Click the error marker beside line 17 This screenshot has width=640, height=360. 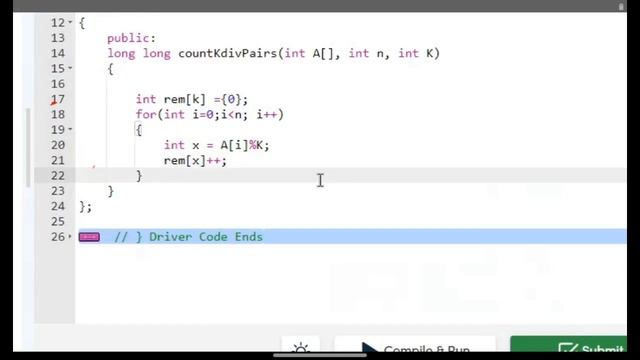coord(53,103)
